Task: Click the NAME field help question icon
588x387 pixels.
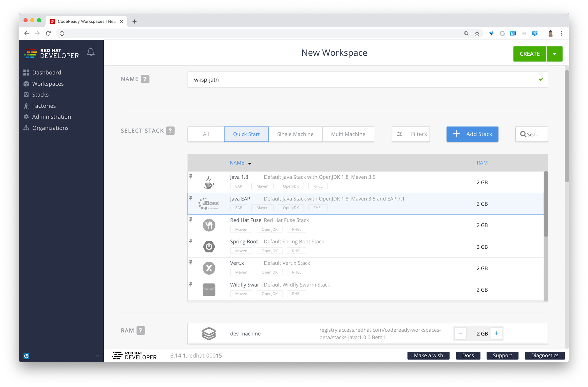Action: coord(145,79)
